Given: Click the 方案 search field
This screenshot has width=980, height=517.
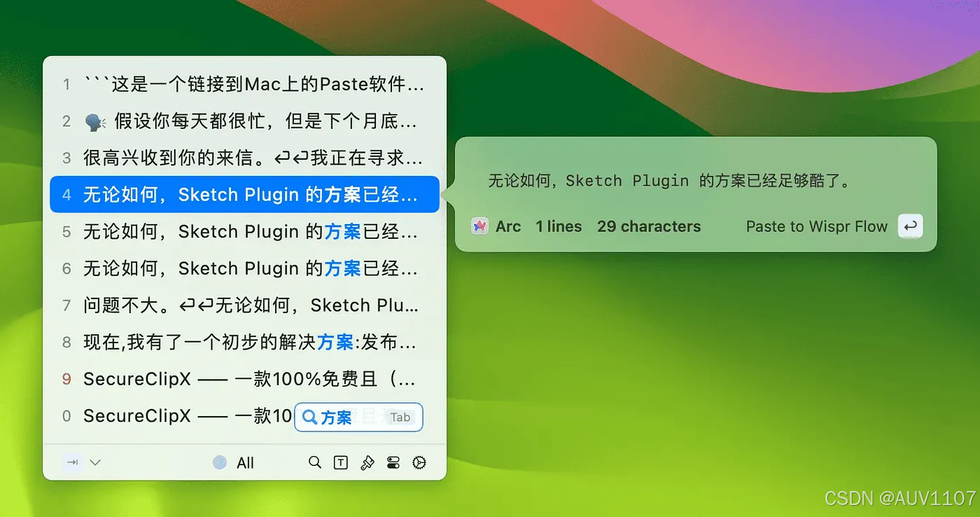Looking at the screenshot, I should 358,418.
